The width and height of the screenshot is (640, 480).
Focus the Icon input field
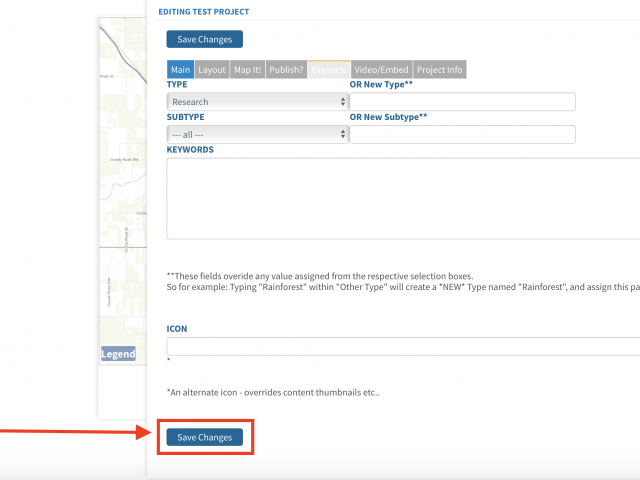(x=402, y=347)
